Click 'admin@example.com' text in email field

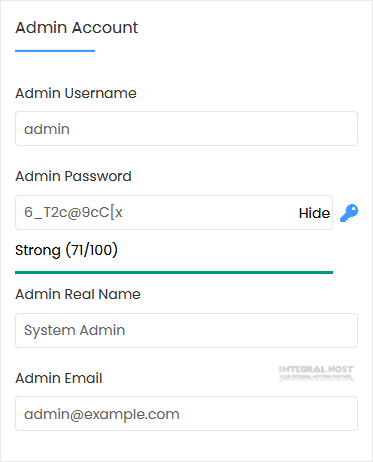point(102,414)
